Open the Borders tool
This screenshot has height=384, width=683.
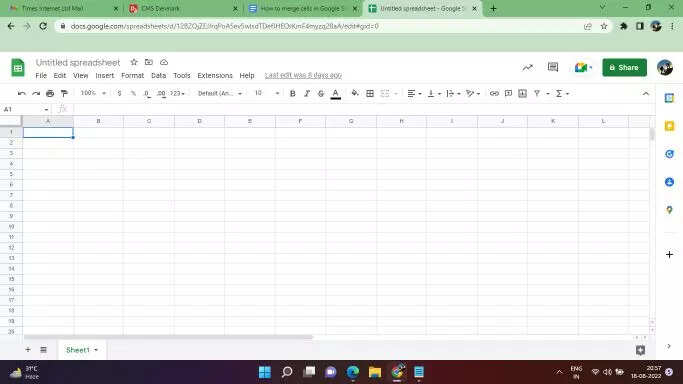[370, 94]
